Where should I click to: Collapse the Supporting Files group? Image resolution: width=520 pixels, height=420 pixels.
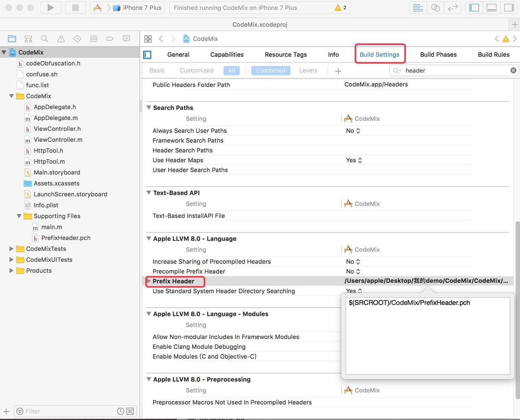click(x=19, y=216)
